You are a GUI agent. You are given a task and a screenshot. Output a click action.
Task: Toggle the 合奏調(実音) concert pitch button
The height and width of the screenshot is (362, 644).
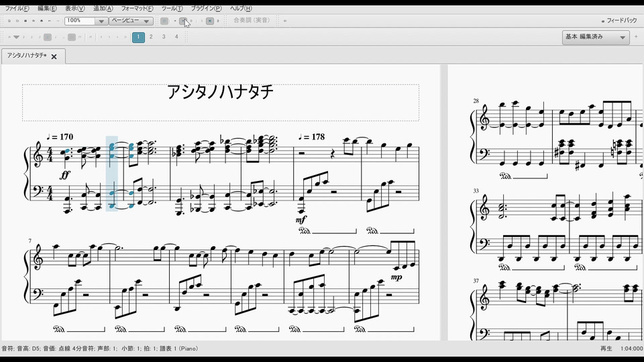[252, 20]
